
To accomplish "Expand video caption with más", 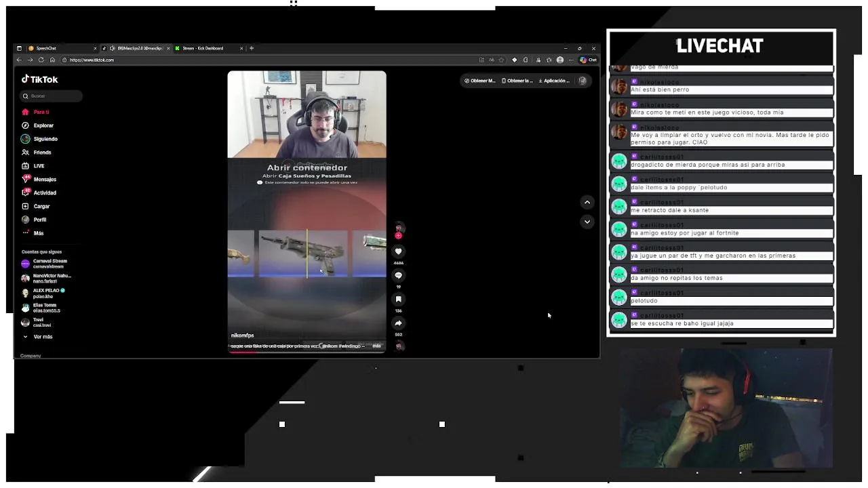I will click(376, 346).
